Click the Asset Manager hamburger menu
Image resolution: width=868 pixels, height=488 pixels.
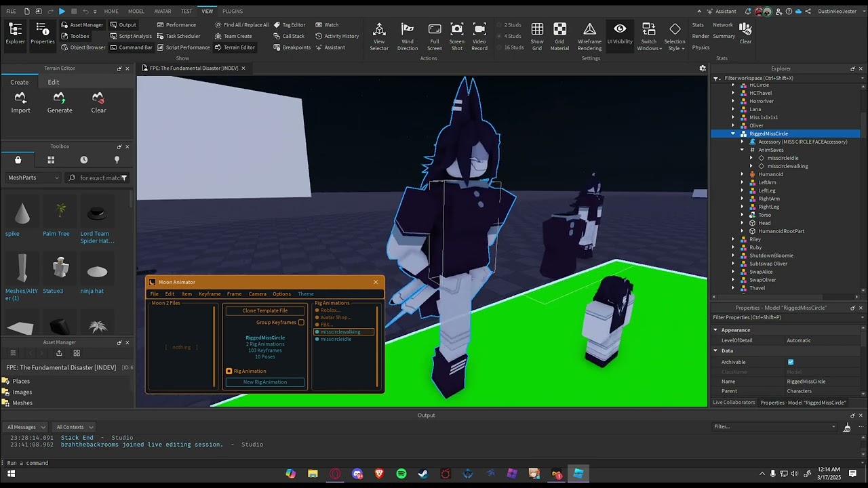12,353
